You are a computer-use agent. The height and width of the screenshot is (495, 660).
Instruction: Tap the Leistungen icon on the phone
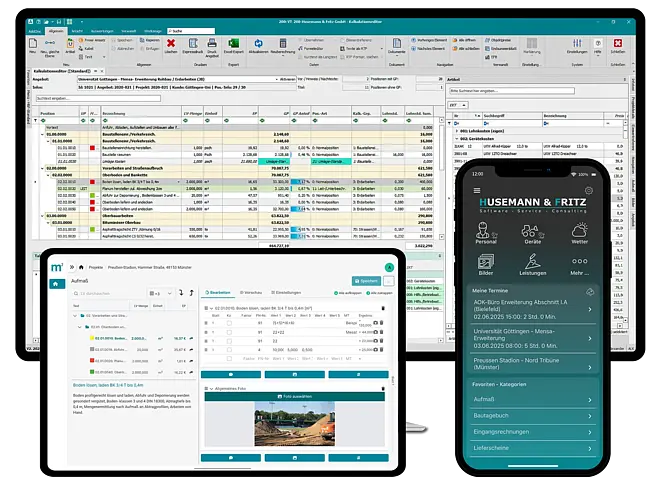click(532, 261)
